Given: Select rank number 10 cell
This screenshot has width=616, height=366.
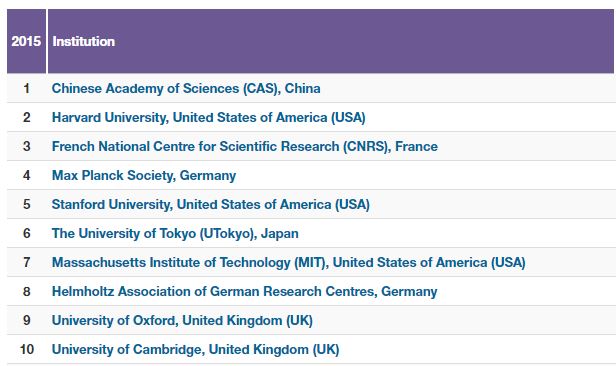Looking at the screenshot, I should click(26, 350).
